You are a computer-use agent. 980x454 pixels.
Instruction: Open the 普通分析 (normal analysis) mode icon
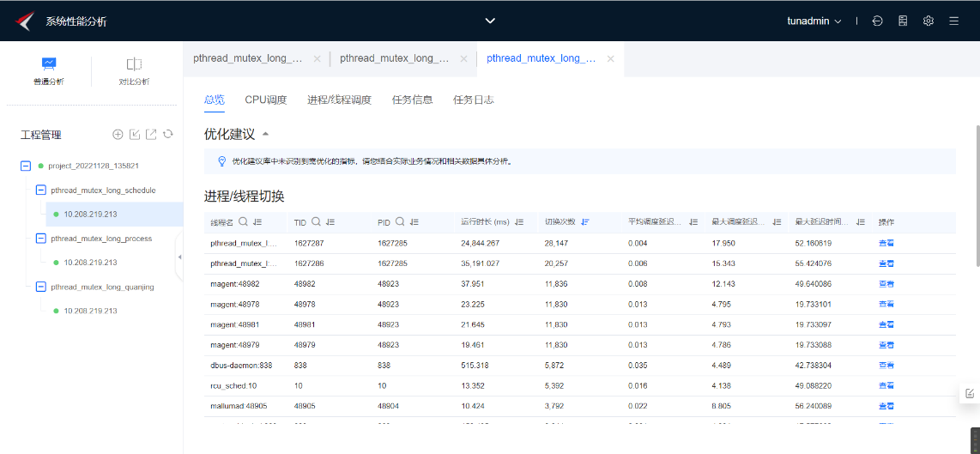click(49, 64)
